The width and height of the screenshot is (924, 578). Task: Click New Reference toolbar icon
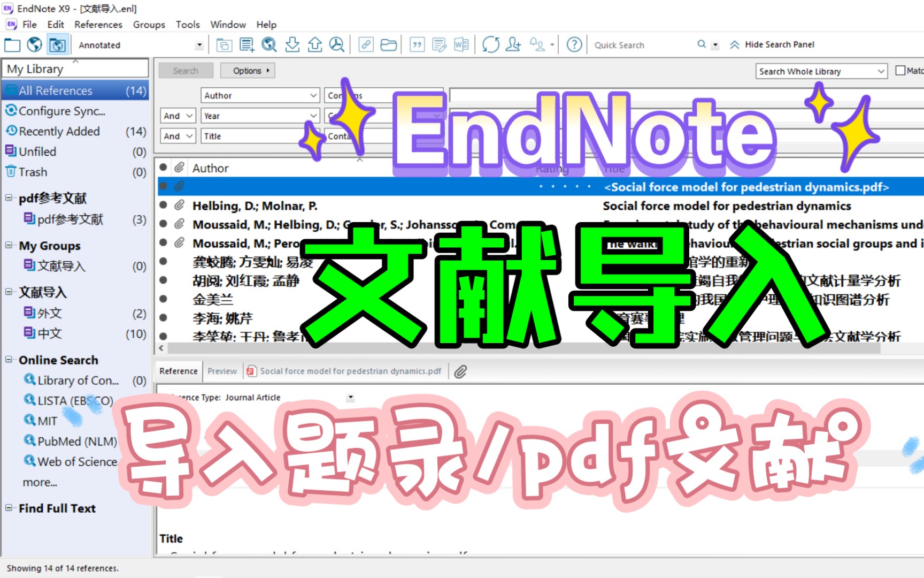pos(247,45)
